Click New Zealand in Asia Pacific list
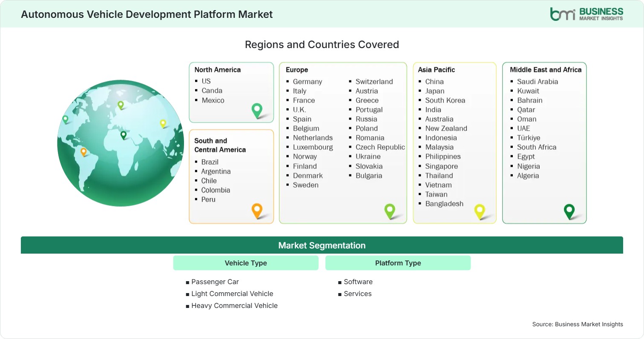Viewport: 644px width, 339px height. point(446,128)
